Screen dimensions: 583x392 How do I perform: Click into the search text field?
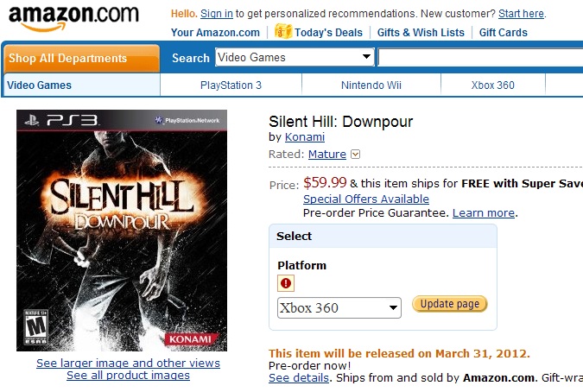(x=479, y=58)
